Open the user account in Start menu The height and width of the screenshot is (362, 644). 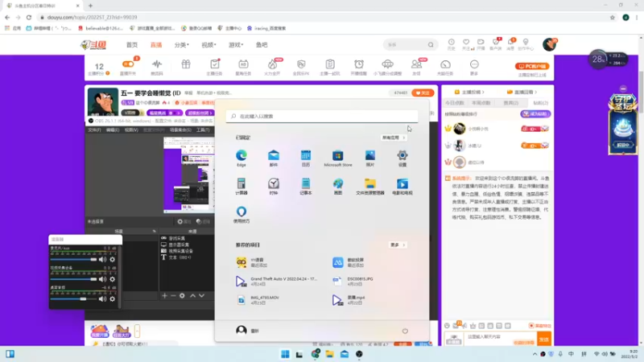[247, 331]
